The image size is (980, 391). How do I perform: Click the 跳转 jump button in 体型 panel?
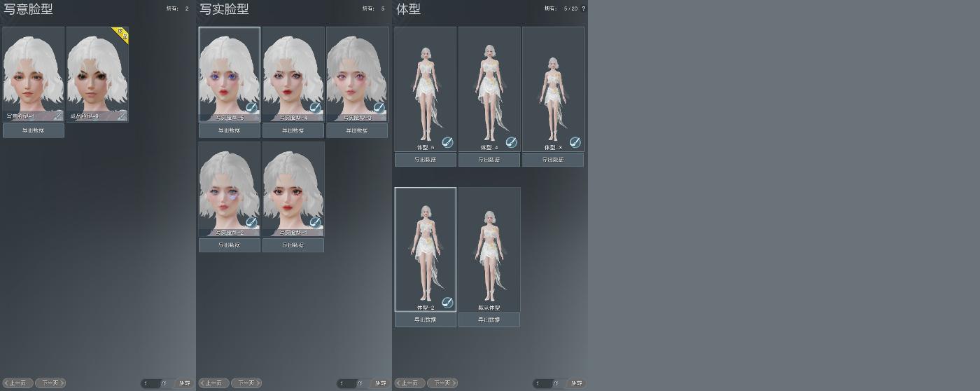577,383
